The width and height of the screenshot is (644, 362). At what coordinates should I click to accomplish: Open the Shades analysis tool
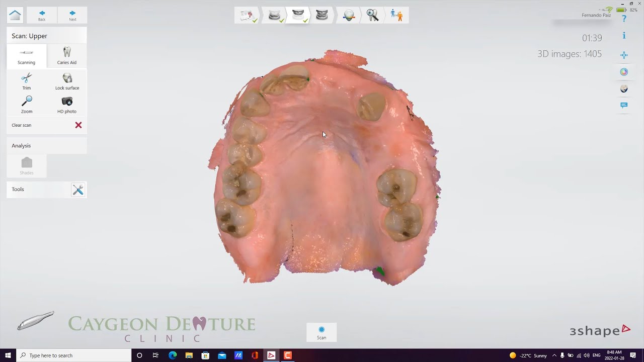[27, 166]
